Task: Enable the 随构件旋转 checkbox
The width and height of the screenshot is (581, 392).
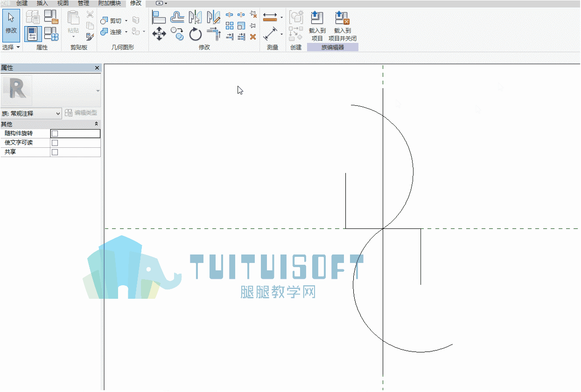Action: tap(55, 134)
